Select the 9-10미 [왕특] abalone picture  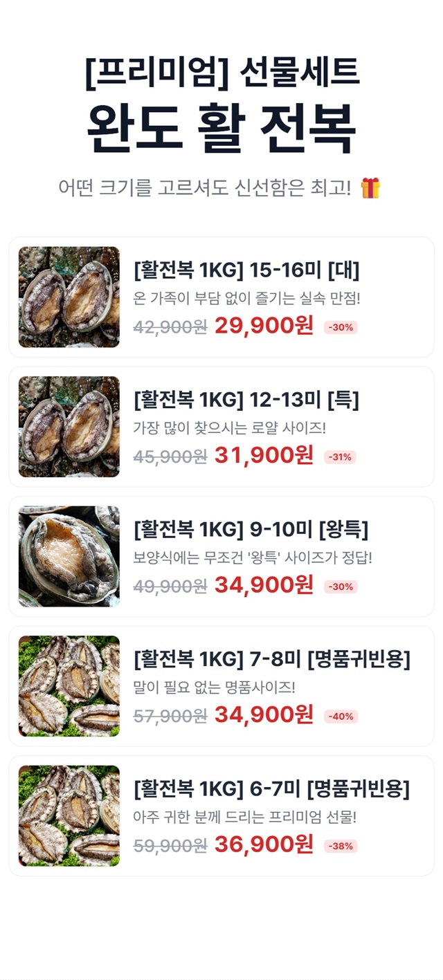(x=69, y=556)
